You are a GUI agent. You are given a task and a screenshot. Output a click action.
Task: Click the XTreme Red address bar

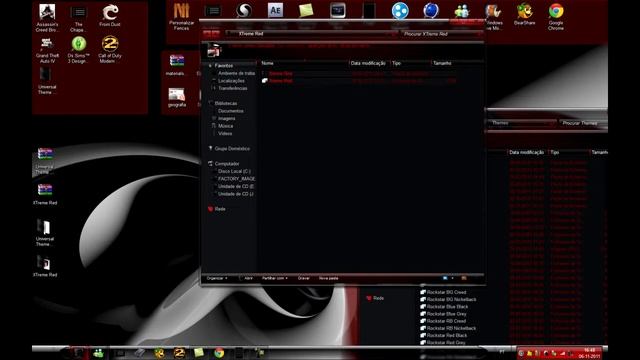[311, 34]
